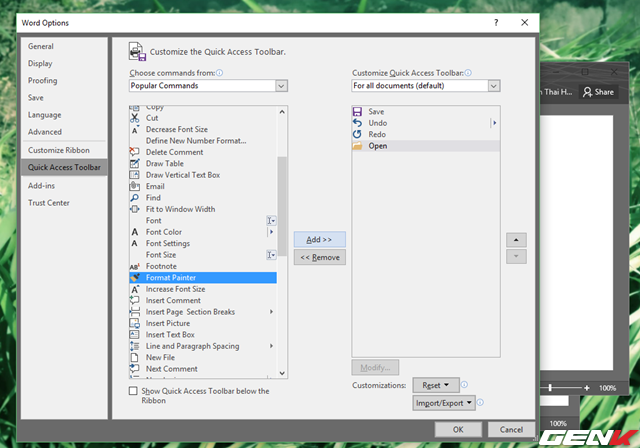Click scroll up arrow of commands list

[282, 112]
